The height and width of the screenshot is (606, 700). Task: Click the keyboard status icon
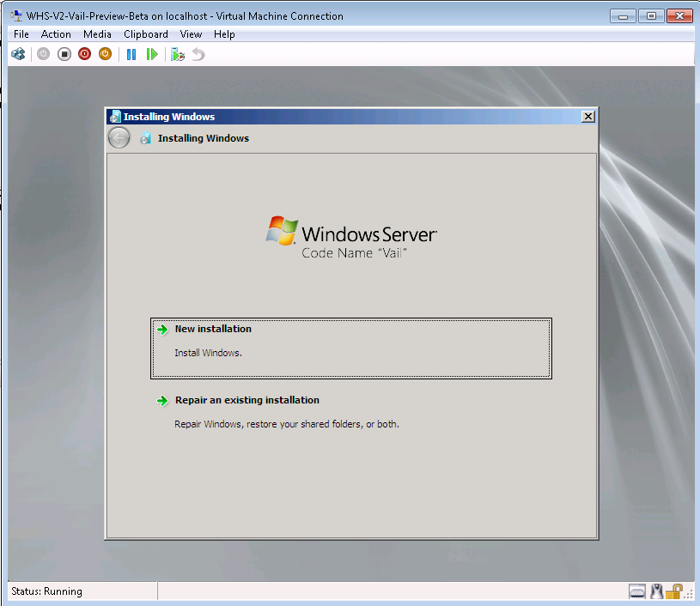(637, 591)
